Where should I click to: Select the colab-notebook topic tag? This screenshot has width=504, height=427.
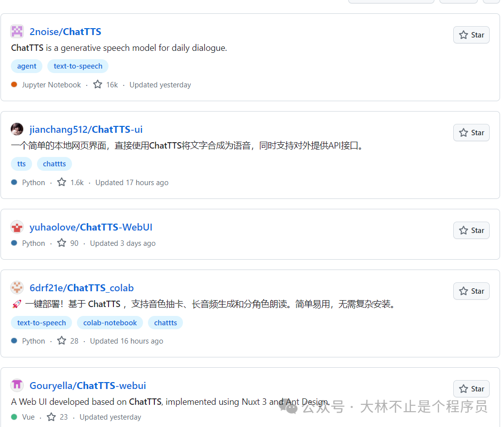pos(110,323)
